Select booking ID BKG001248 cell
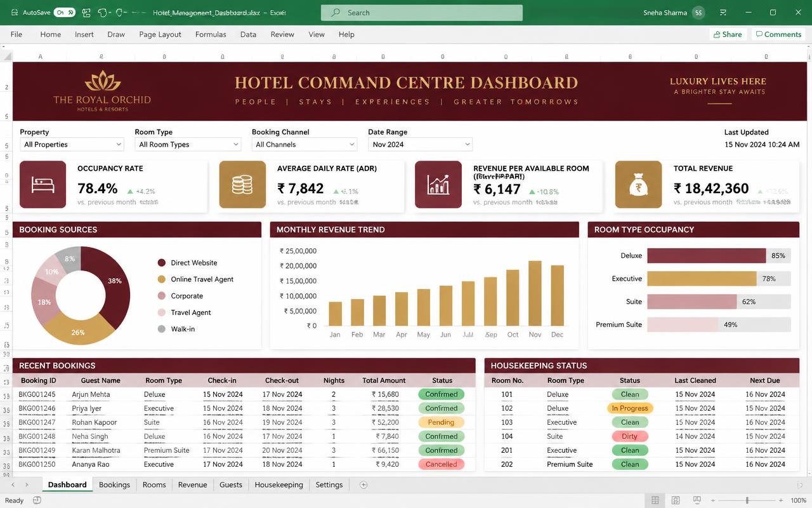 (x=37, y=436)
